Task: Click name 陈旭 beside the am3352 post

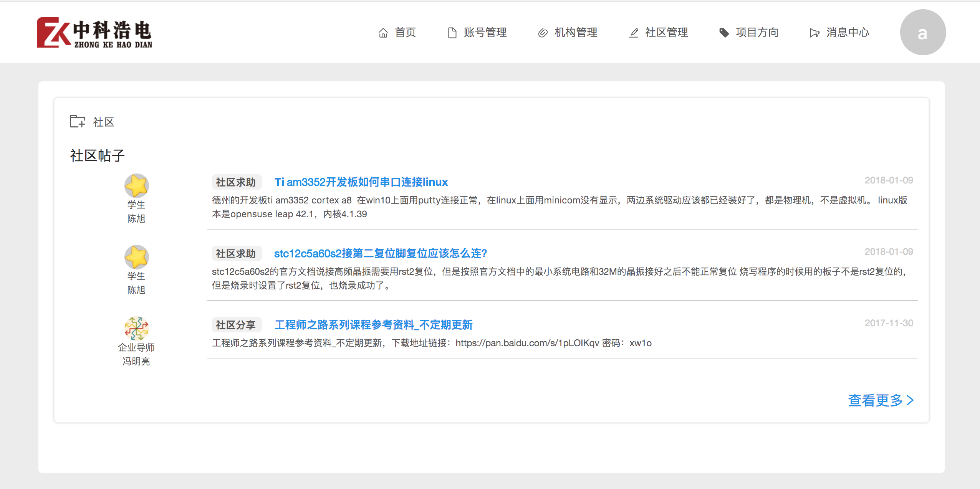Action: pos(136,218)
